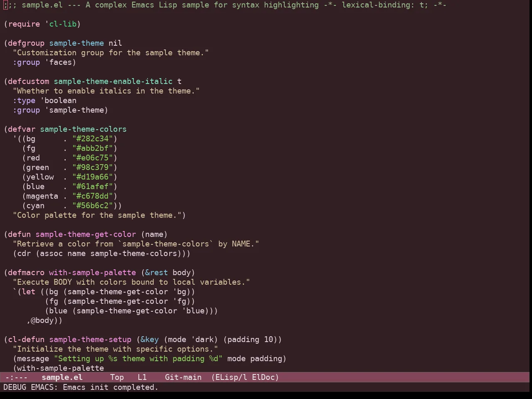Click the color string "#c678dd"

tap(92, 196)
